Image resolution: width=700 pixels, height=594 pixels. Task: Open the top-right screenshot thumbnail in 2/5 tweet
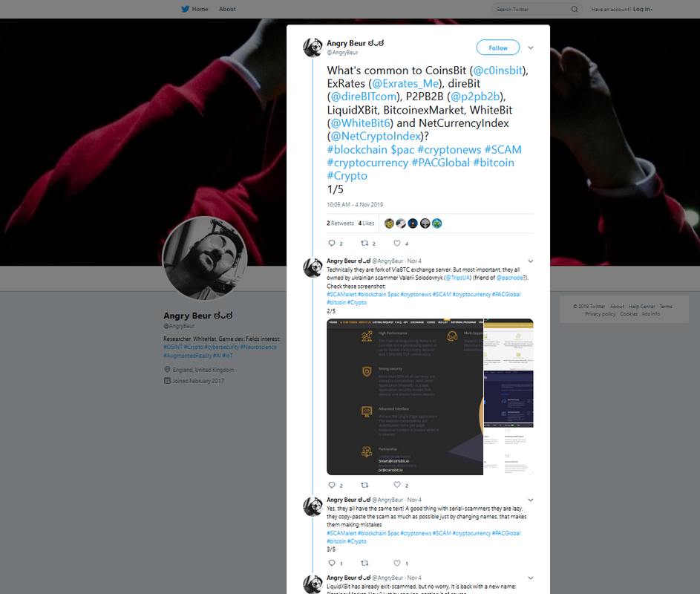tap(509, 344)
